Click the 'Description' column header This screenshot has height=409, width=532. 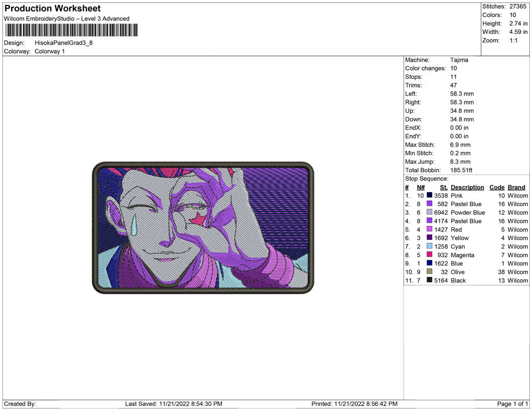point(467,187)
